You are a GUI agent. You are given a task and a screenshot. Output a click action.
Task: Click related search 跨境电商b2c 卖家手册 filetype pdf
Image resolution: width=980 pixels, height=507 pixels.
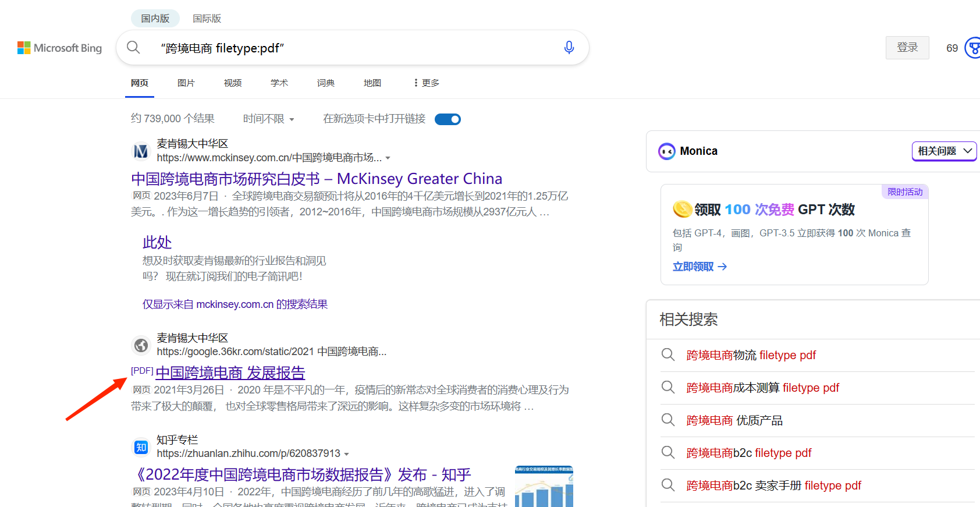pyautogui.click(x=773, y=485)
